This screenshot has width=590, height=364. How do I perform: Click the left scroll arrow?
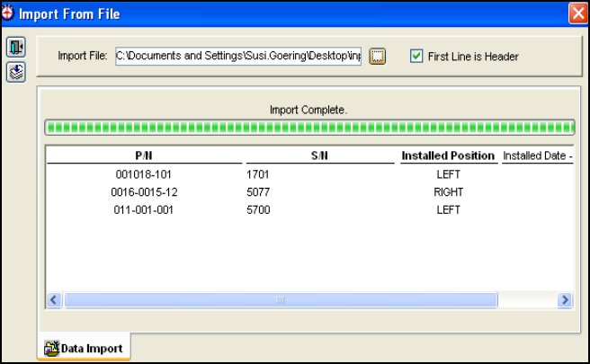(54, 300)
